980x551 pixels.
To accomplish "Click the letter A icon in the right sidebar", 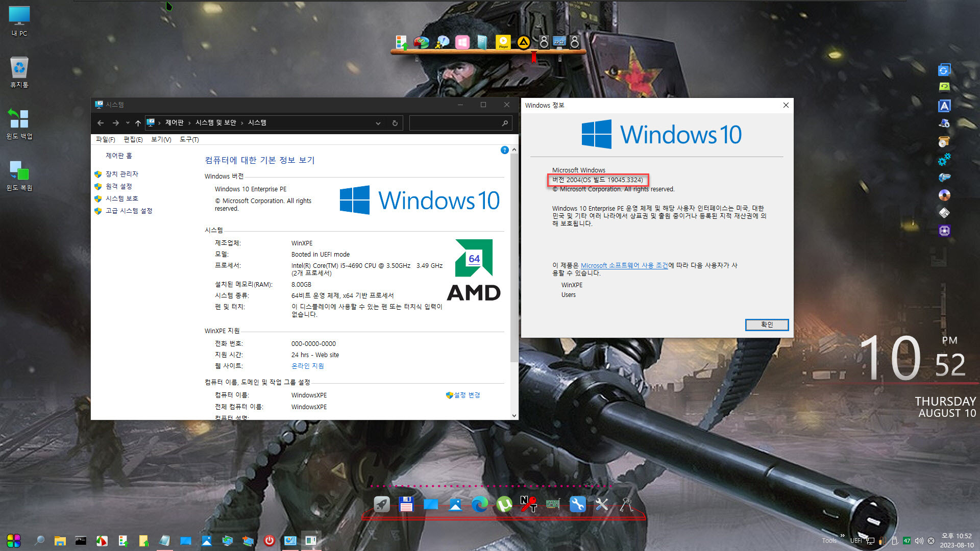I will (944, 106).
